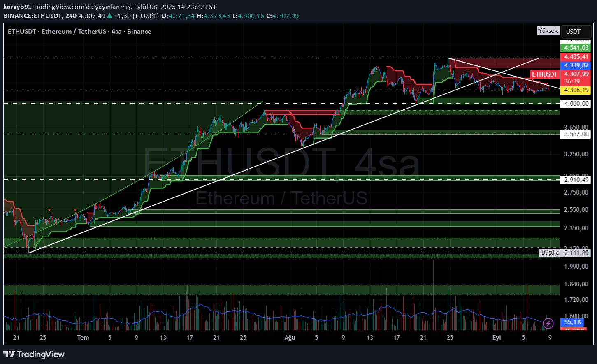Select the blue 4.339,82 price label
597x364 pixels.
click(575, 65)
